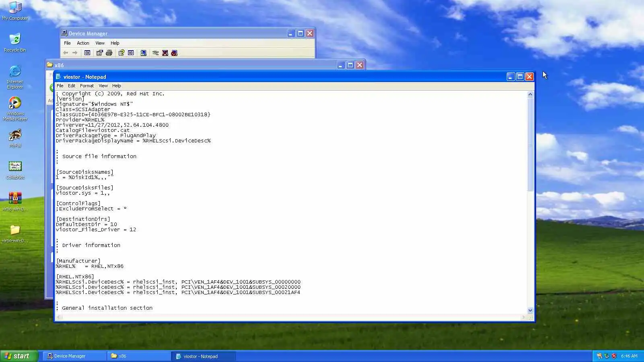Click the Safely Remove Hardware tray icon
644x362 pixels.
(607, 356)
